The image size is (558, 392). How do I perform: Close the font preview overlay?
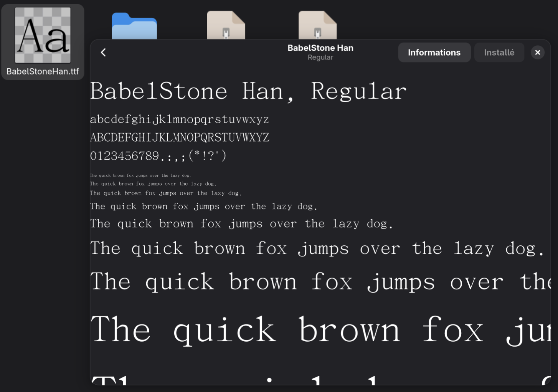click(537, 52)
